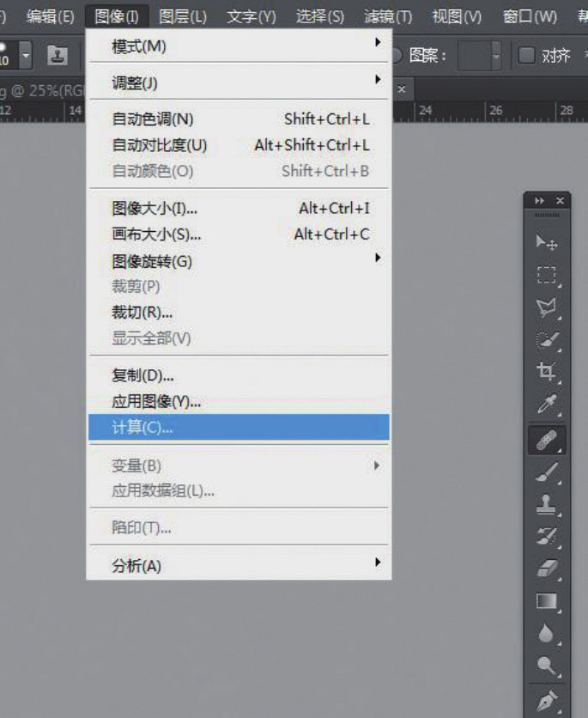Click the 计算(C)... menu item

pos(239,428)
